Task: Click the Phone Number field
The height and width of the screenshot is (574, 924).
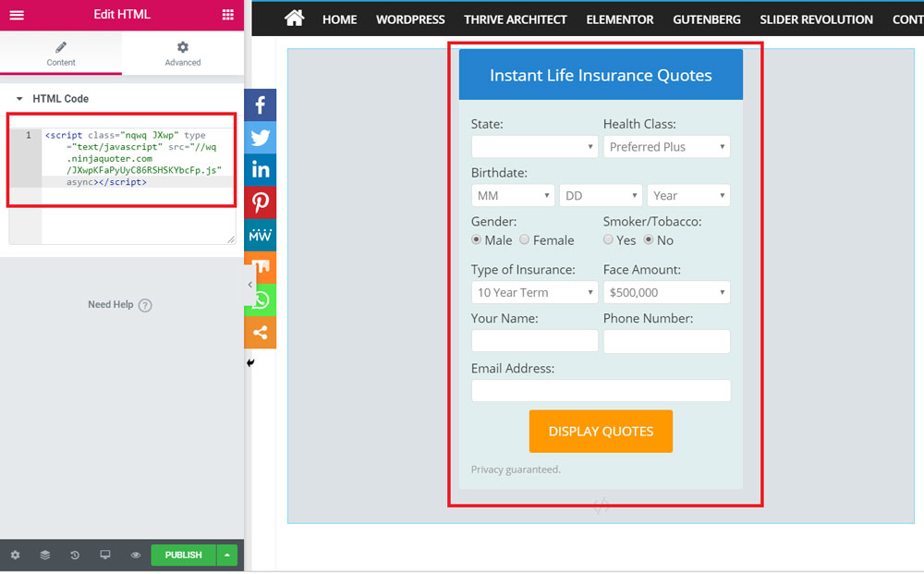Action: click(666, 341)
